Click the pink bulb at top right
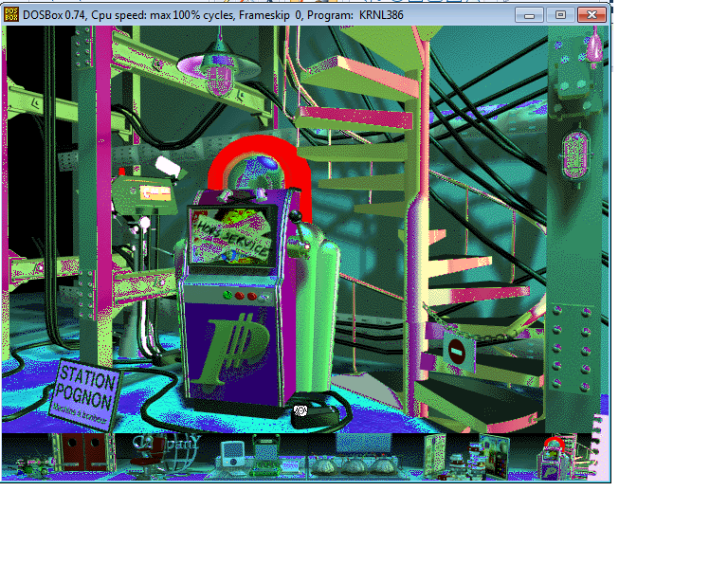Viewport: 728px width, 582px height. (594, 48)
